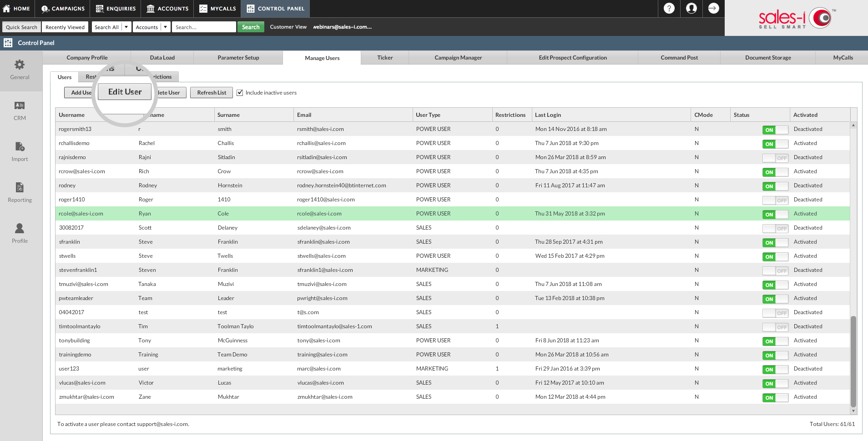Switch to Data Load tab

[x=162, y=58]
